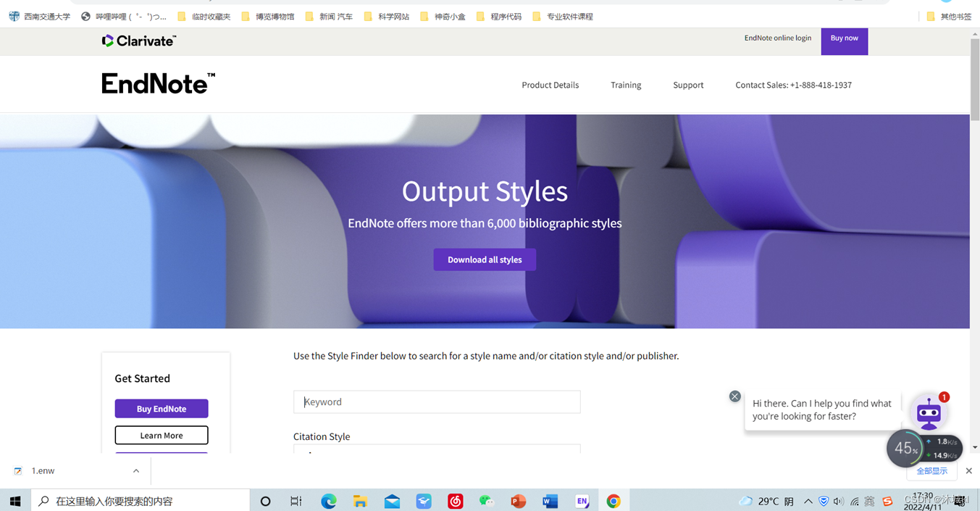Open the blue bird app in taskbar

pyautogui.click(x=424, y=501)
